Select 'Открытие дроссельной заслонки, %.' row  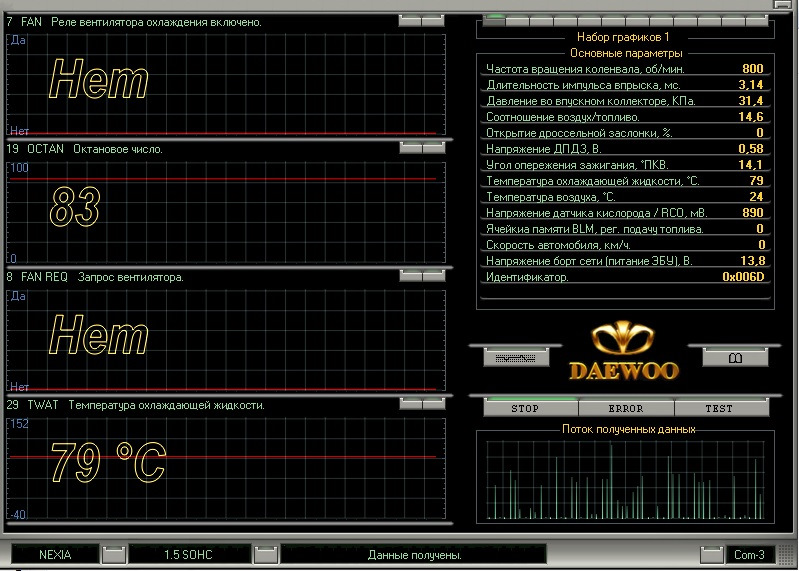625,133
